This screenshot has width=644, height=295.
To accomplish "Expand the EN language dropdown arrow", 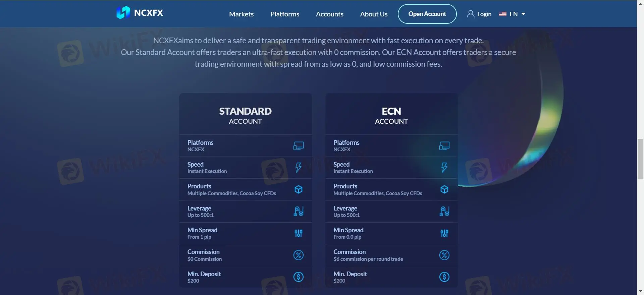I will (x=523, y=14).
